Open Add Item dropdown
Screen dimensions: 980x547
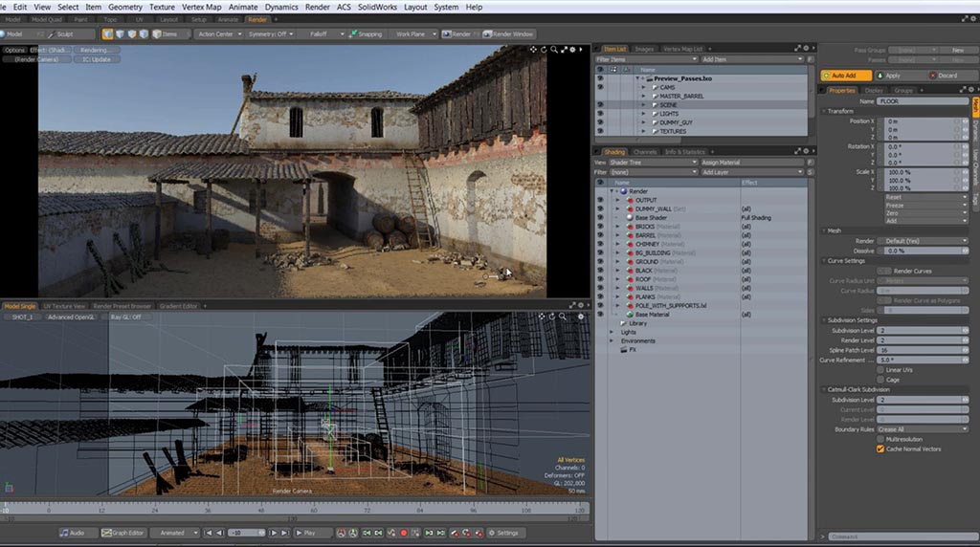coord(752,59)
